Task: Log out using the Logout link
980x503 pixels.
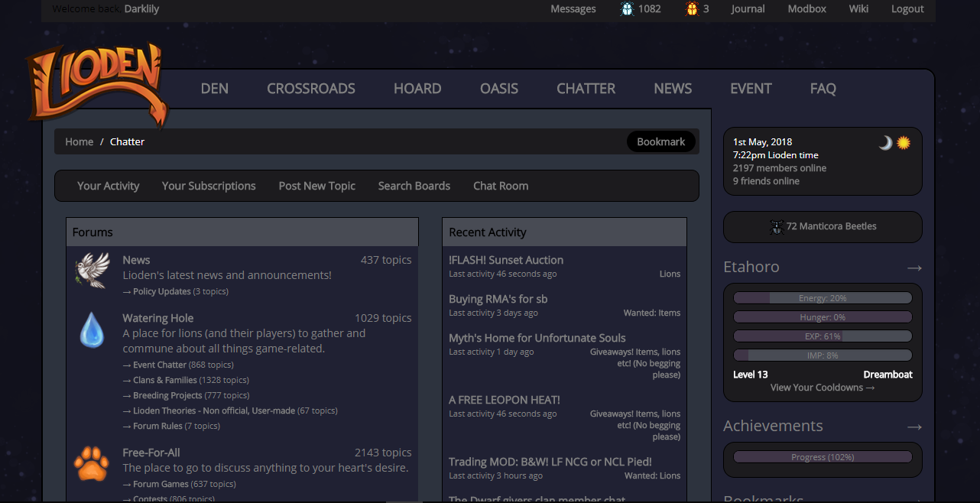Action: [907, 9]
